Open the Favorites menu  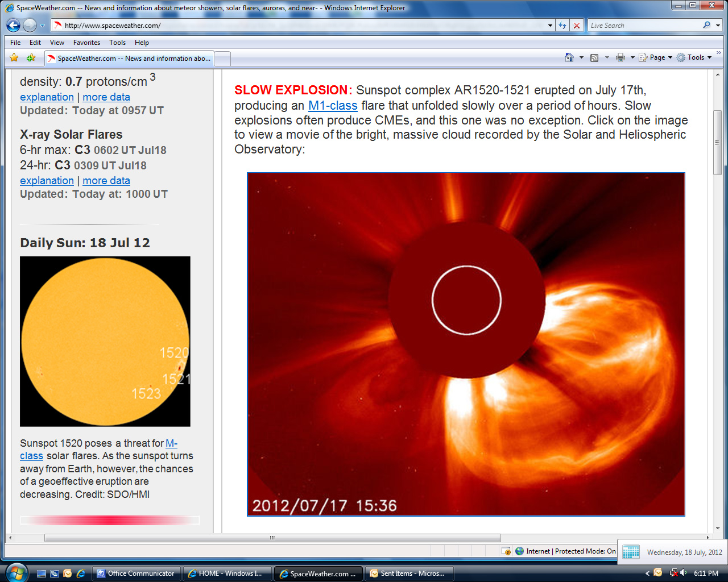(x=86, y=43)
